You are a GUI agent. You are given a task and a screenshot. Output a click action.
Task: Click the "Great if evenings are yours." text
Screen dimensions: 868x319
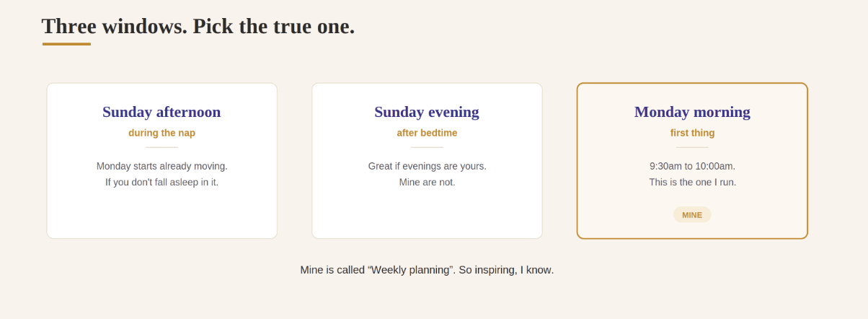pos(427,166)
